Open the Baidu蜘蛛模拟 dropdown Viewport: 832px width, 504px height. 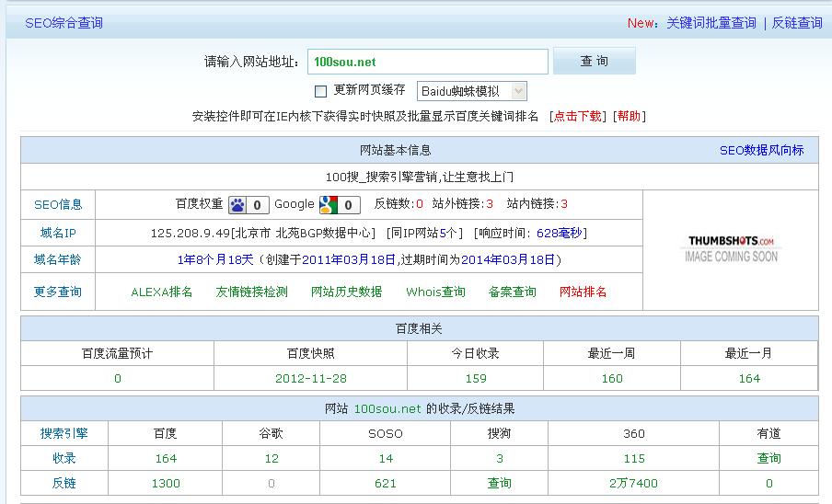[472, 91]
